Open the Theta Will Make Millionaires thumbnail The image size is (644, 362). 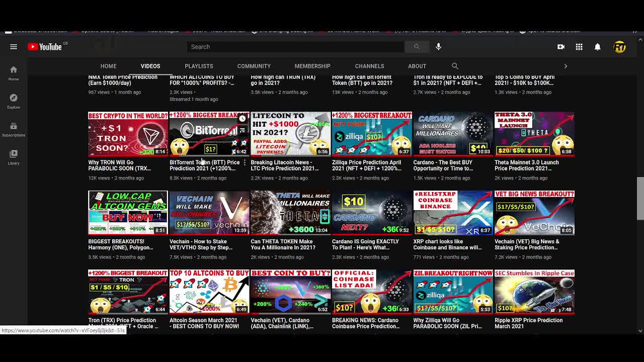pyautogui.click(x=290, y=213)
